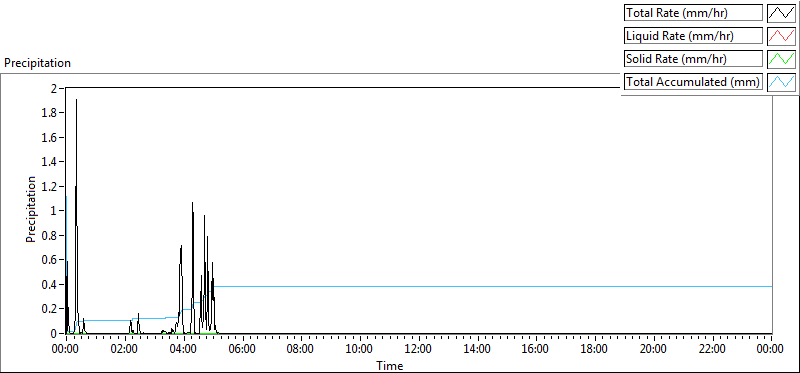Click the Total Rate black line icon
Image resolution: width=800 pixels, height=373 pixels.
pyautogui.click(x=781, y=13)
